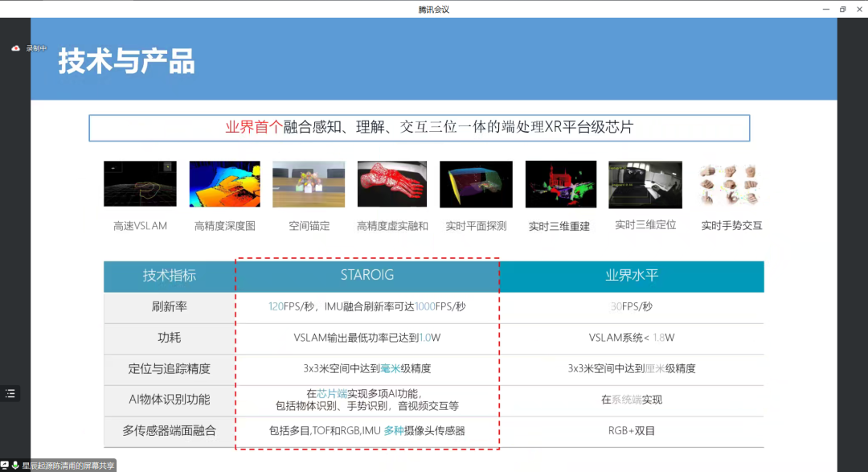Click the 实时手势交互 hands thumbnail

coord(729,184)
